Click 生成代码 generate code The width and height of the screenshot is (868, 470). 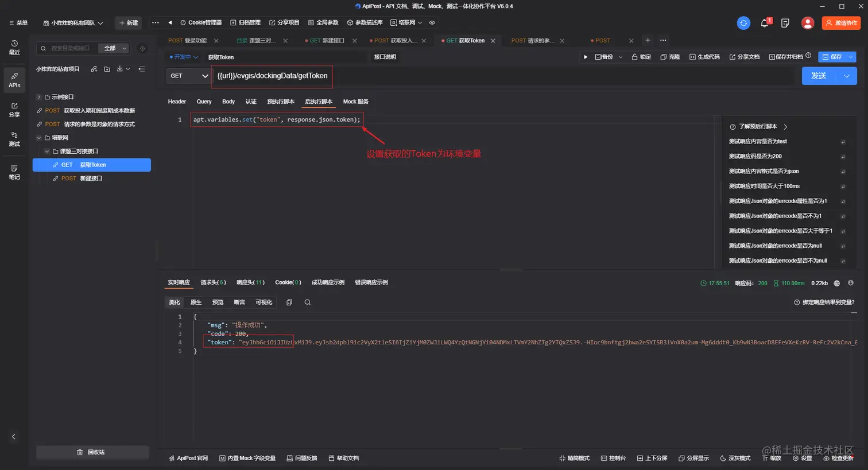coord(704,57)
